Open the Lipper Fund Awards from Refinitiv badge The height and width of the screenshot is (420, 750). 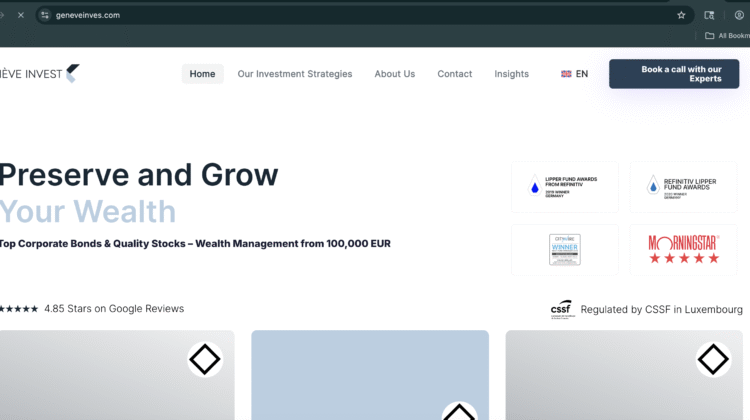[564, 187]
